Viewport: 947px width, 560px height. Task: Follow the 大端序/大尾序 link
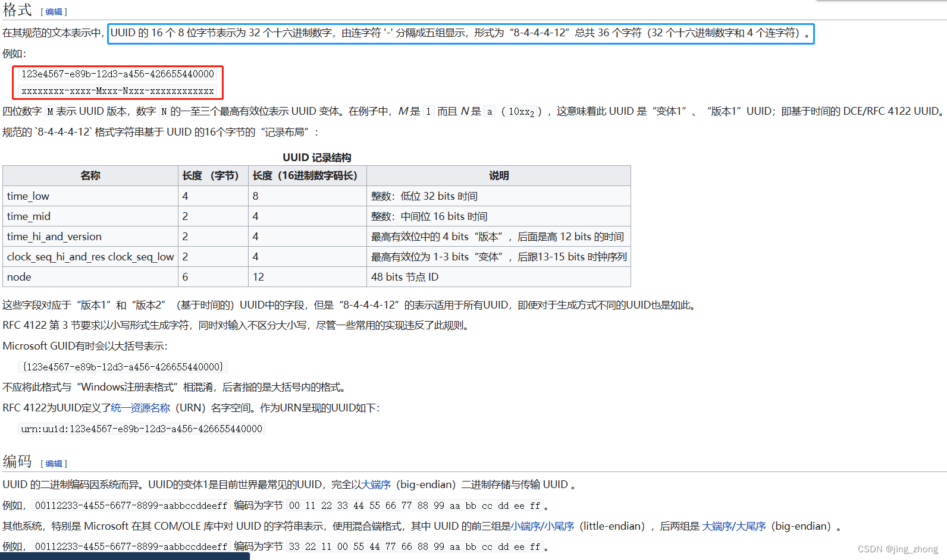pos(734,526)
